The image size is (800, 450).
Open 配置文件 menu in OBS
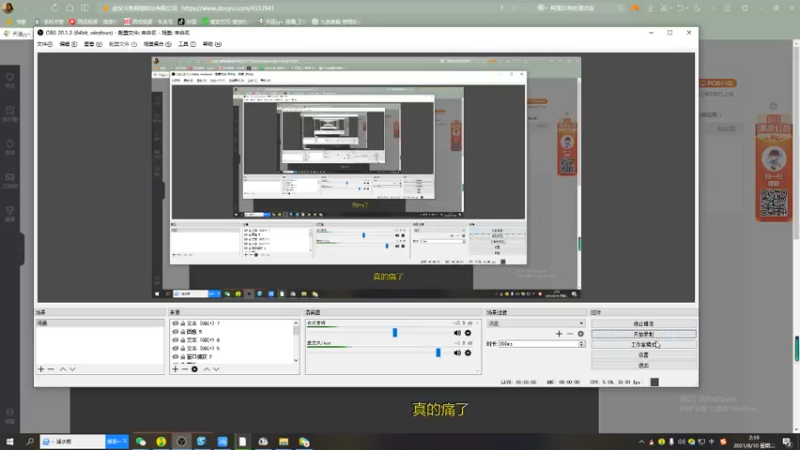122,44
